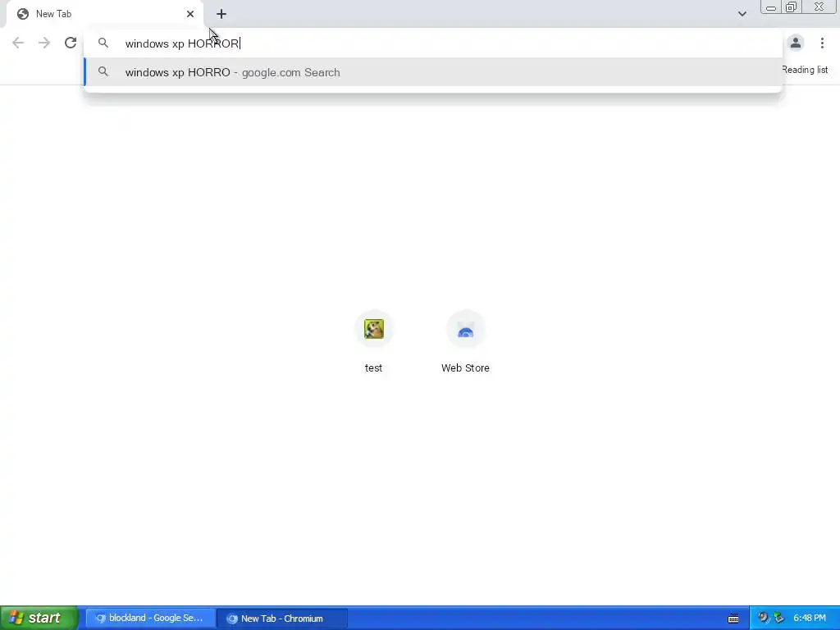
Task: Click the 6:48 PM clock
Action: (810, 619)
